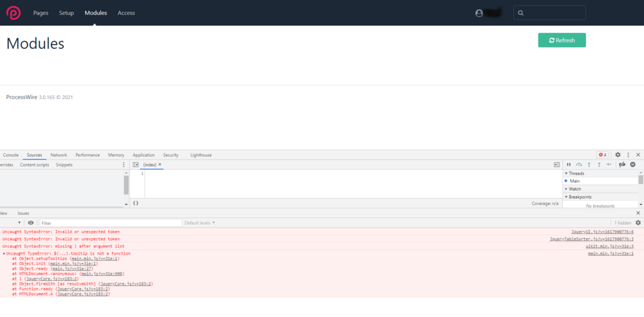This screenshot has height=317, width=644.
Task: Open console settings gear beside hidden count
Action: 638,222
